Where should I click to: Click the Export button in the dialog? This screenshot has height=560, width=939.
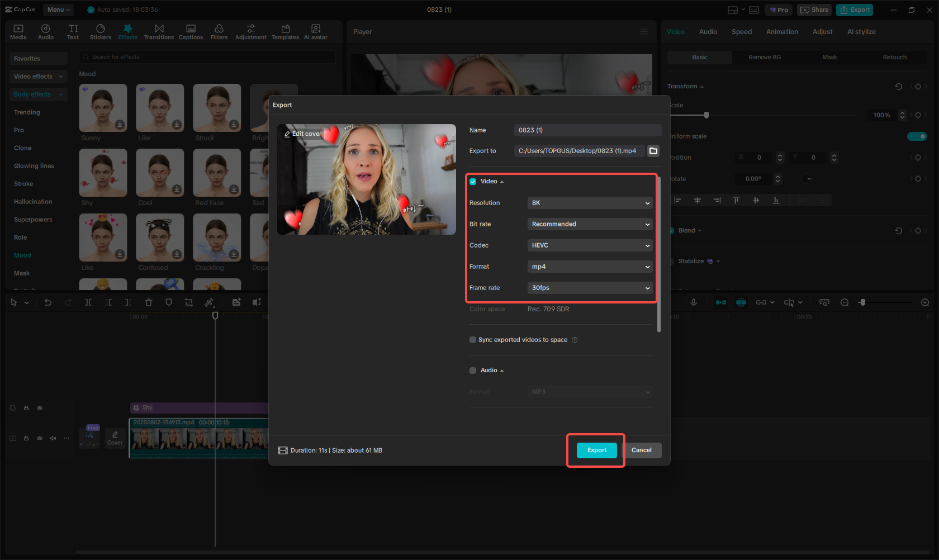596,450
